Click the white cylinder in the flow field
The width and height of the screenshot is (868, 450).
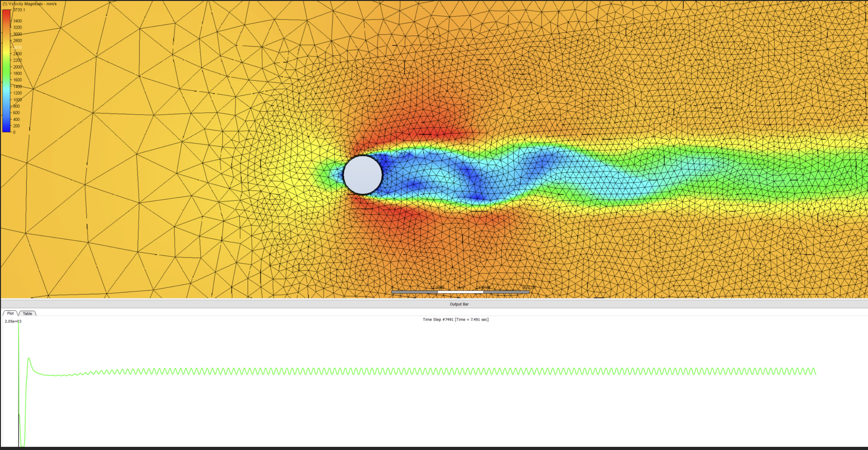click(363, 175)
